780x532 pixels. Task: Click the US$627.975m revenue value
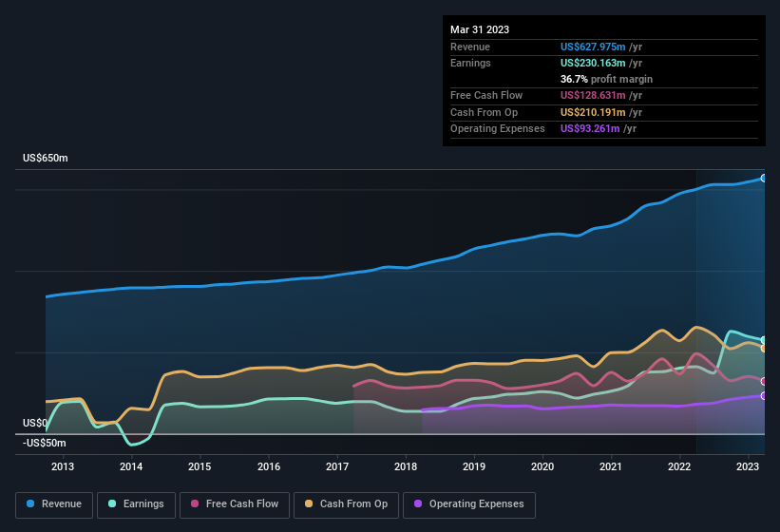593,47
